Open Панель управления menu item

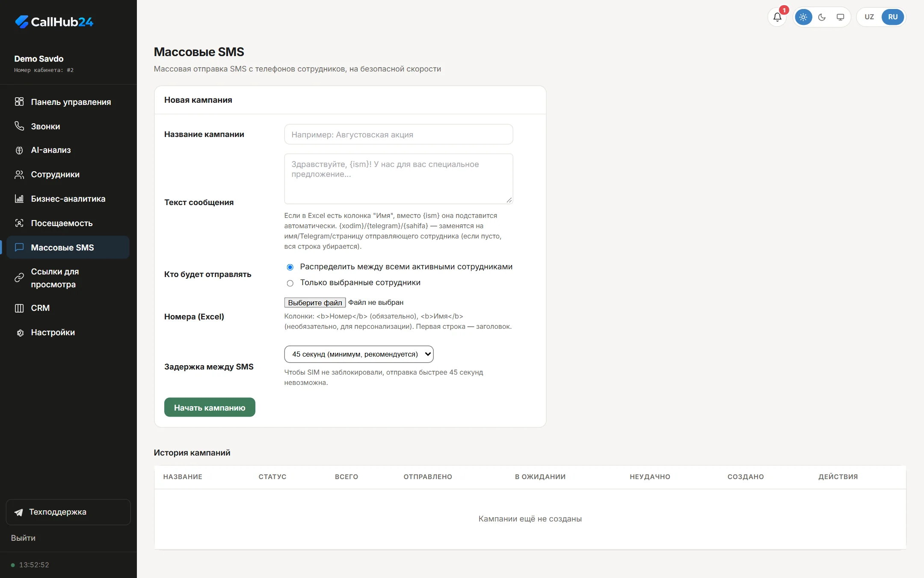[x=68, y=102]
